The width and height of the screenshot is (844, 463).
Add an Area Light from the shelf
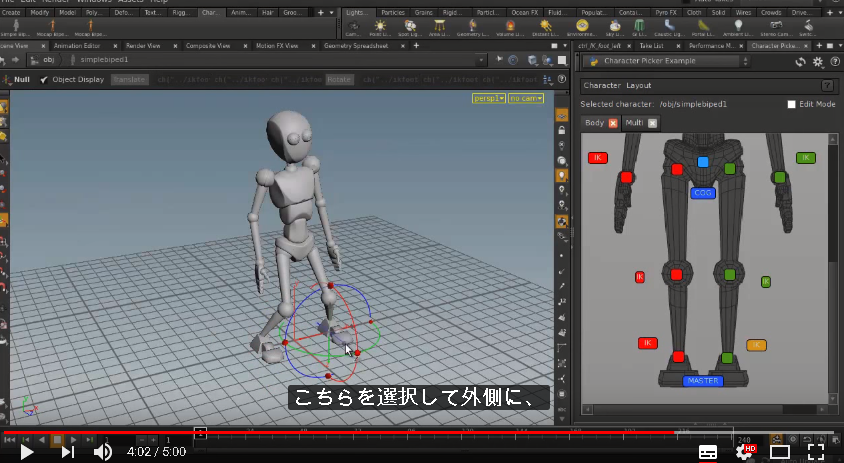pos(439,28)
